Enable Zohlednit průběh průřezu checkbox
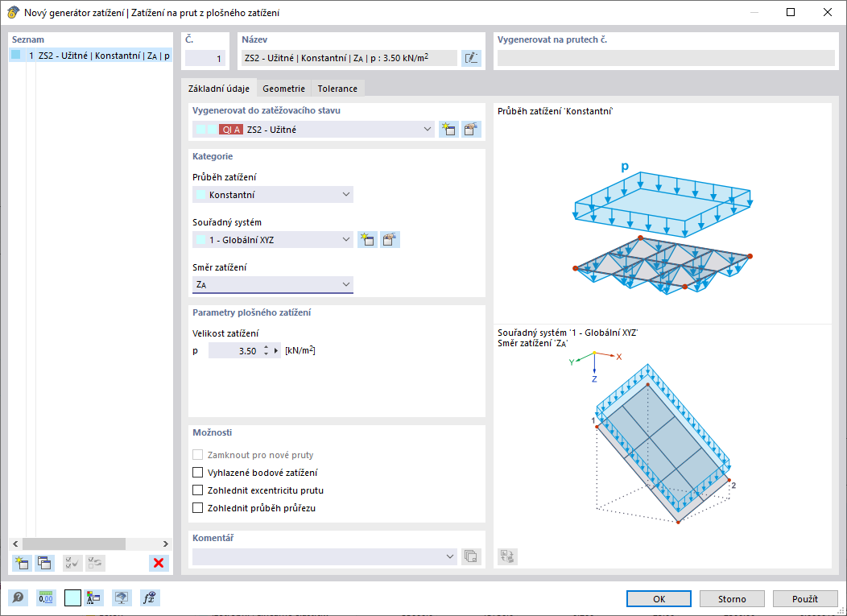 tap(198, 508)
